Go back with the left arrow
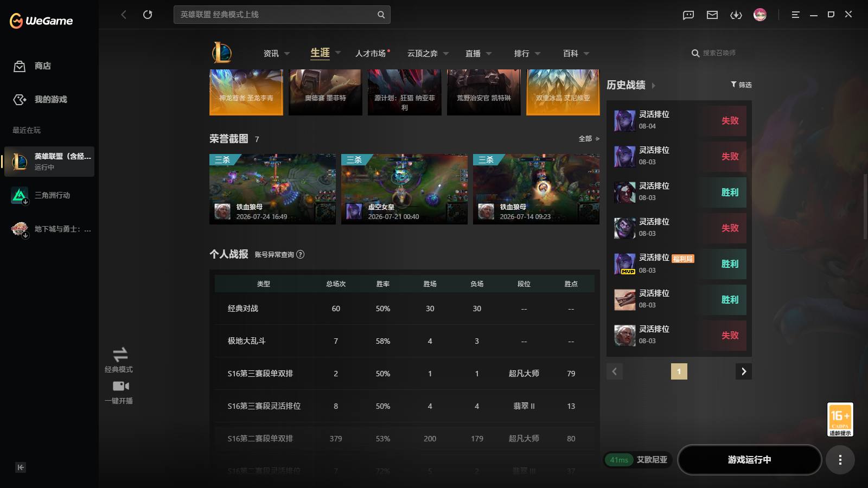Viewport: 868px width, 488px height. coord(124,15)
